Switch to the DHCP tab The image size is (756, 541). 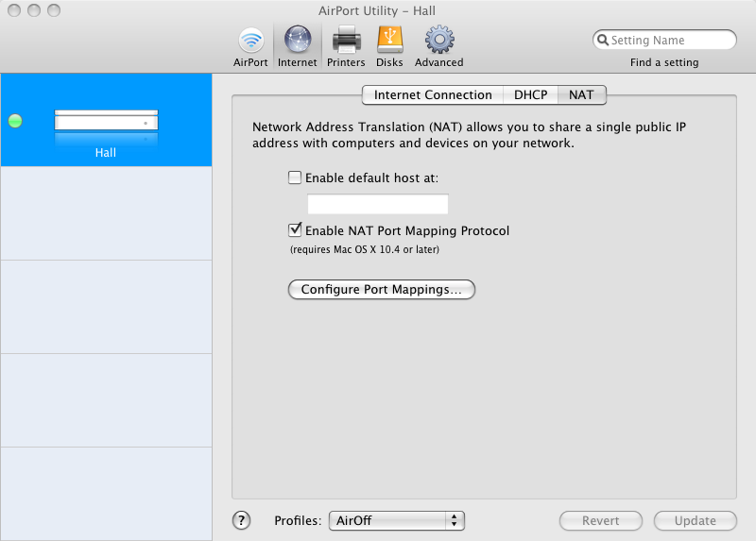530,95
